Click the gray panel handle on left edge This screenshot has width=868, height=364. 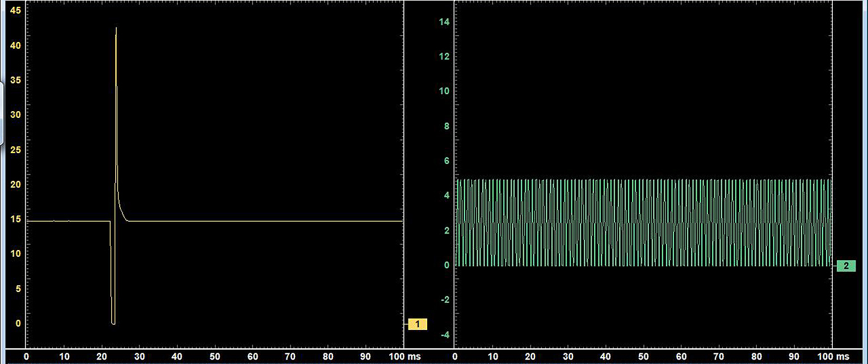[2, 113]
